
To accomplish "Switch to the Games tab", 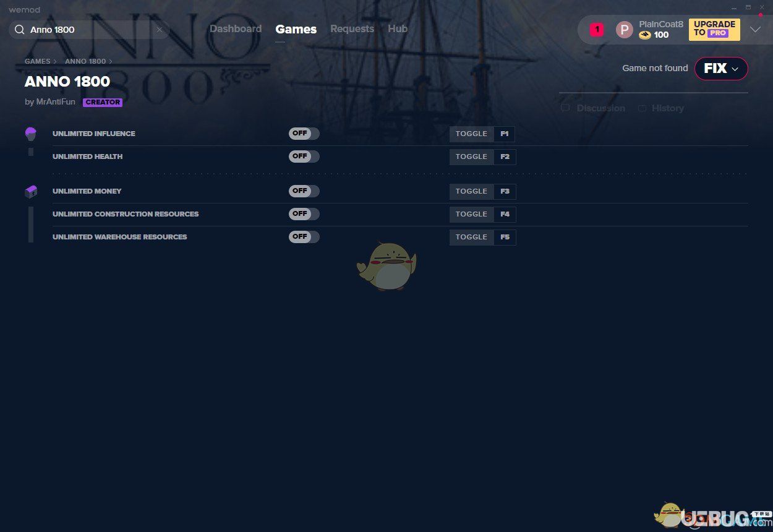I will [x=296, y=29].
